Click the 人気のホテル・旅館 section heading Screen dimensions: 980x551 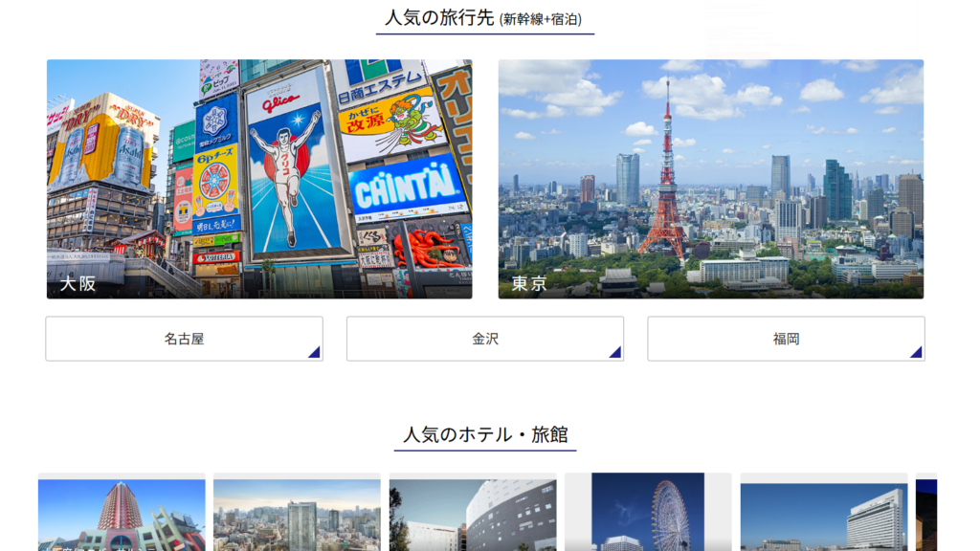pos(485,435)
